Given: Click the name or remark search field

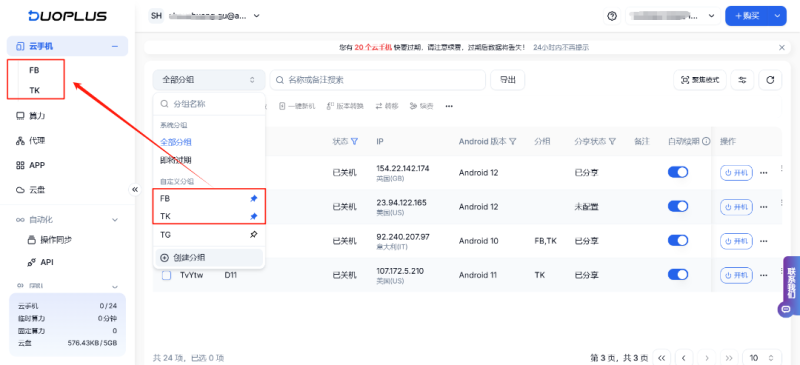Looking at the screenshot, I should click(378, 80).
